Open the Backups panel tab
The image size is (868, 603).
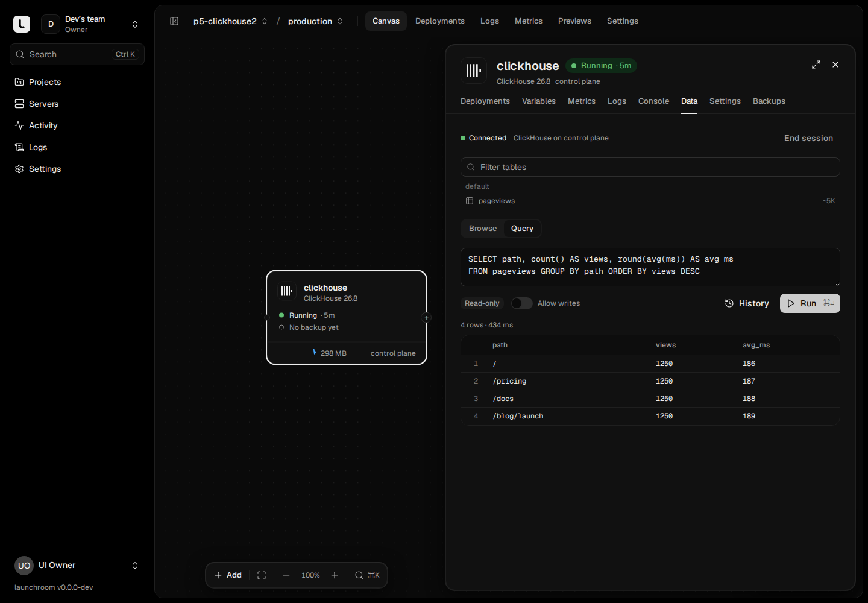coord(769,101)
